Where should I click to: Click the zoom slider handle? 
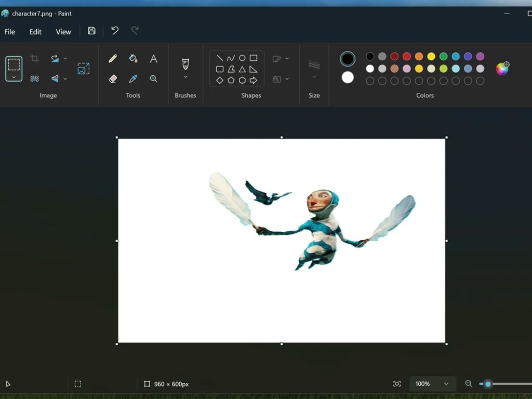click(488, 384)
